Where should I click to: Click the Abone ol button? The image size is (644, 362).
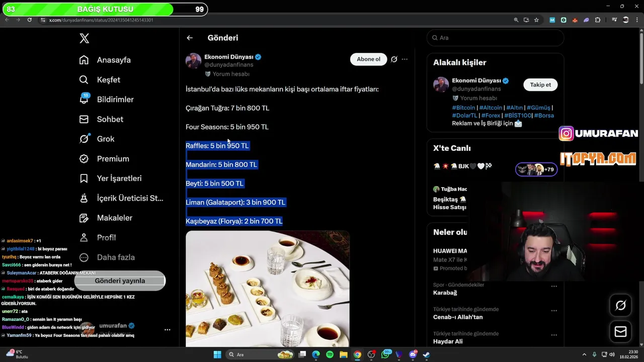[369, 59]
